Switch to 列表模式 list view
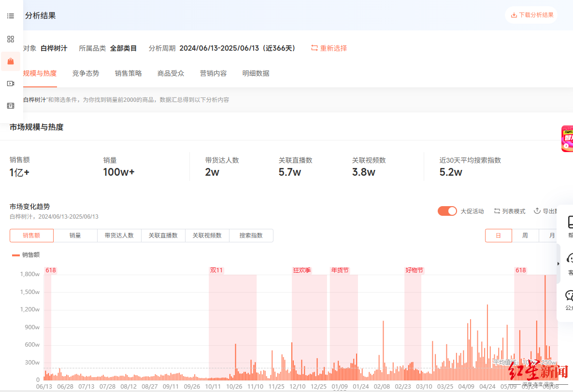The height and width of the screenshot is (392, 573). [x=509, y=211]
